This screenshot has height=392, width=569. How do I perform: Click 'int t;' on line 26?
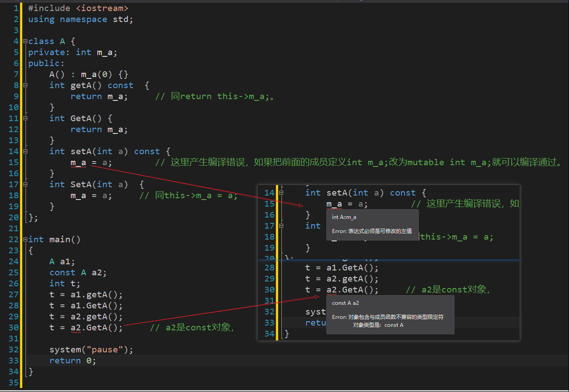pyautogui.click(x=65, y=283)
